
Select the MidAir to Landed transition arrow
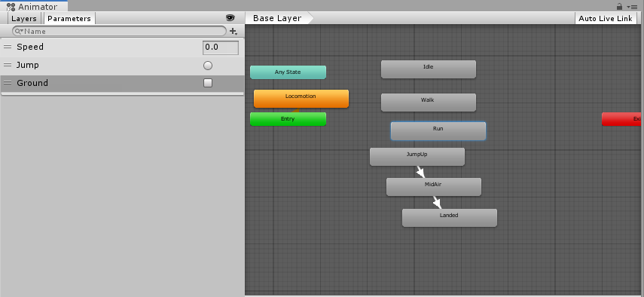(x=437, y=202)
